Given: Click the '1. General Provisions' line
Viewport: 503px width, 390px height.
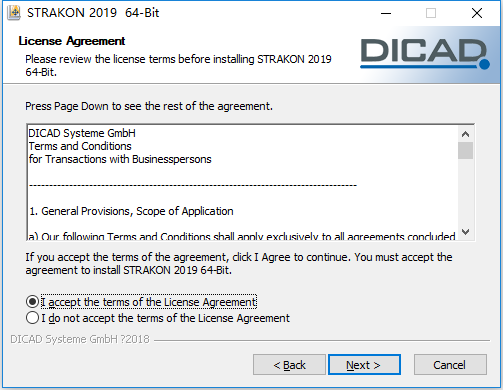Looking at the screenshot, I should coord(131,211).
